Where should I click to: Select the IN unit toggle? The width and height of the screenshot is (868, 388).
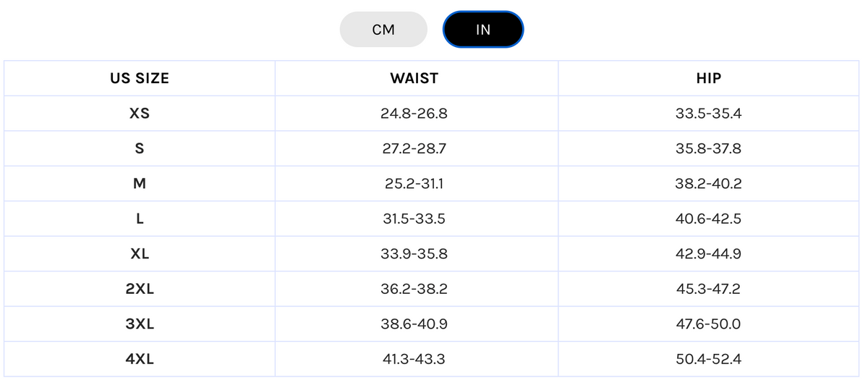click(x=483, y=30)
